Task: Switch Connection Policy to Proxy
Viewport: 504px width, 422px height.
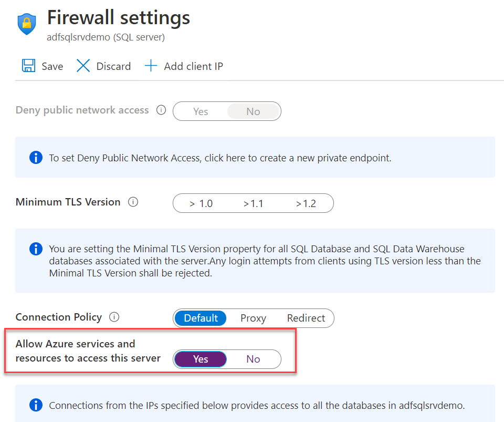Action: (253, 318)
